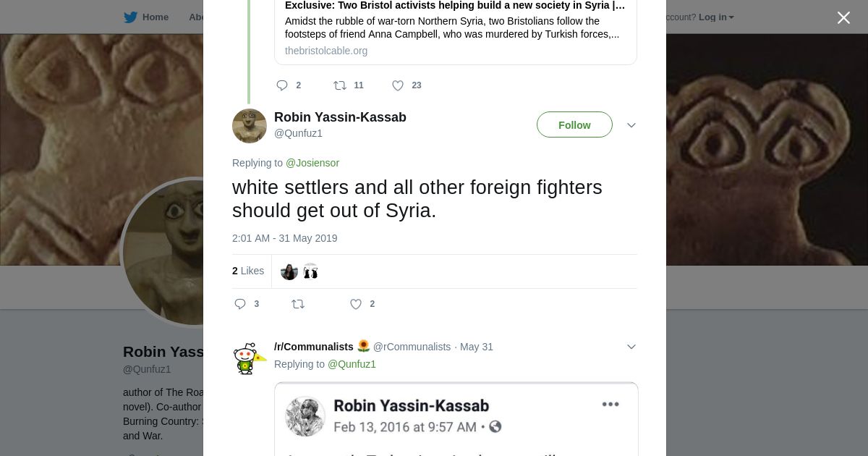Open tweet timestamp 2:01 AM - 31 May 2019

tap(284, 238)
